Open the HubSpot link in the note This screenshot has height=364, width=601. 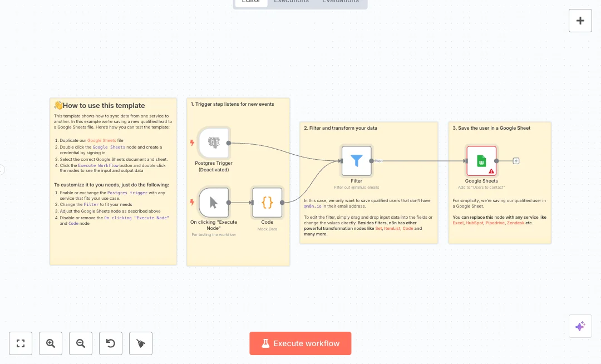click(473, 223)
